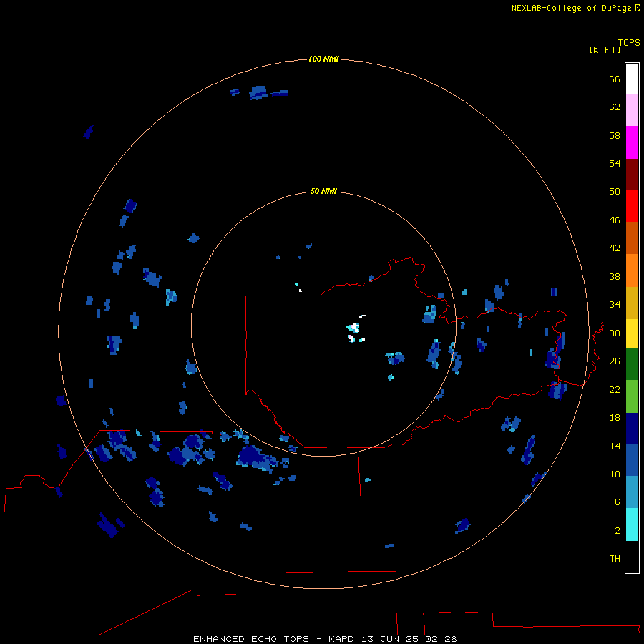
Task: Pick the magenta legend color block
Action: pyautogui.click(x=632, y=142)
